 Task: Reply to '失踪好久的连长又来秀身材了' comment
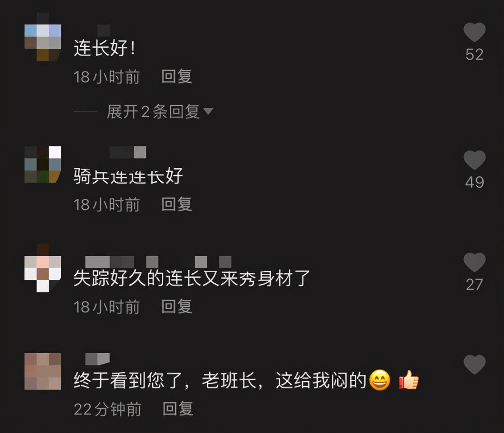(176, 307)
